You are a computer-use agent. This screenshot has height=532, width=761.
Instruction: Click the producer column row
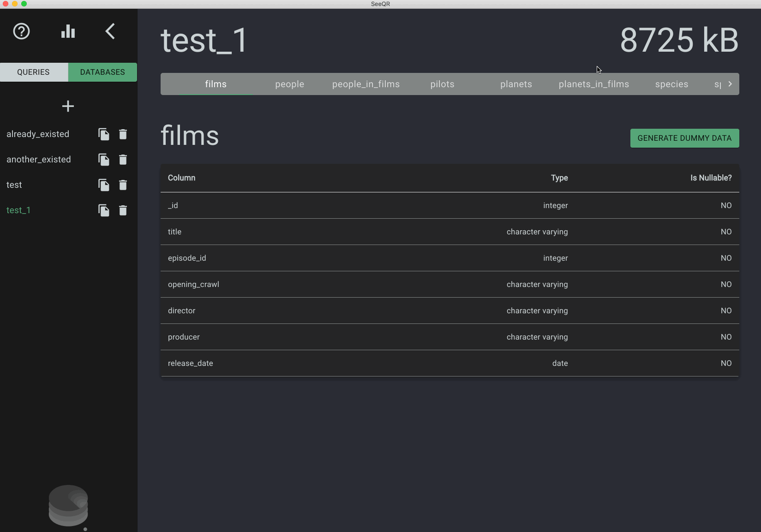pos(450,337)
